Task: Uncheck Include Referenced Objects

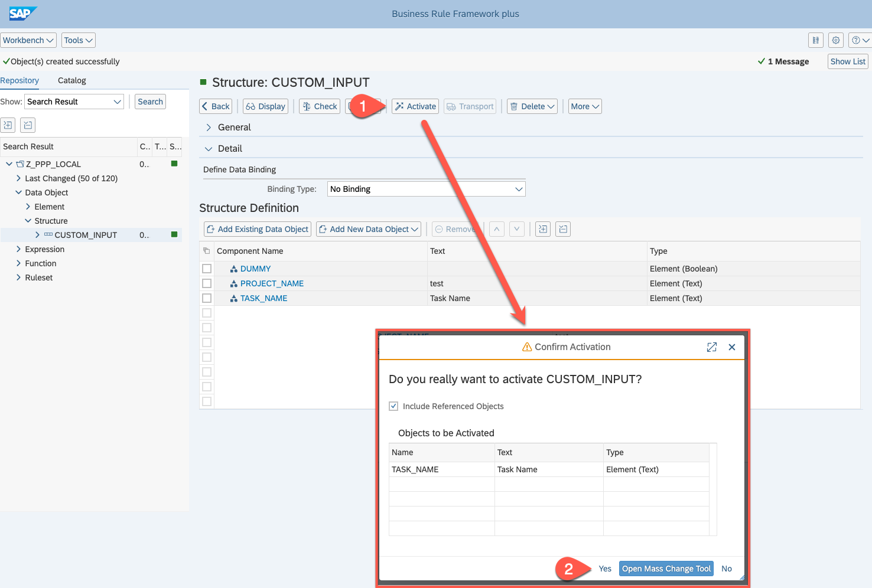Action: coord(393,406)
